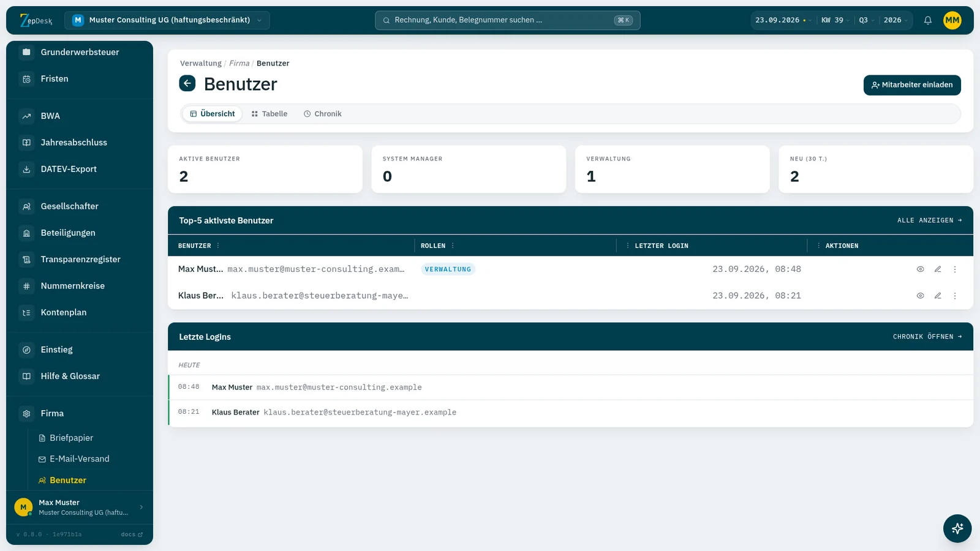The height and width of the screenshot is (551, 980).
Task: Open the 2026 year selector
Action: click(x=895, y=20)
